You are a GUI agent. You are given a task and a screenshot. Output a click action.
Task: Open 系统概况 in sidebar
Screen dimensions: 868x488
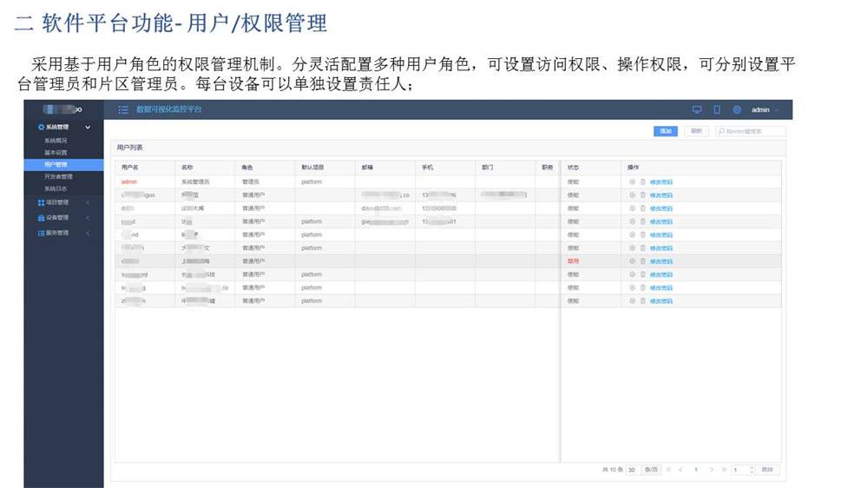click(56, 141)
